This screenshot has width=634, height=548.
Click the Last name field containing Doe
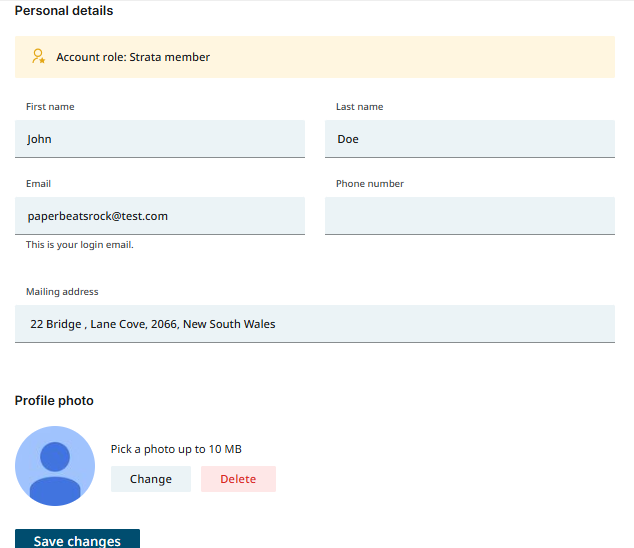pyautogui.click(x=470, y=139)
